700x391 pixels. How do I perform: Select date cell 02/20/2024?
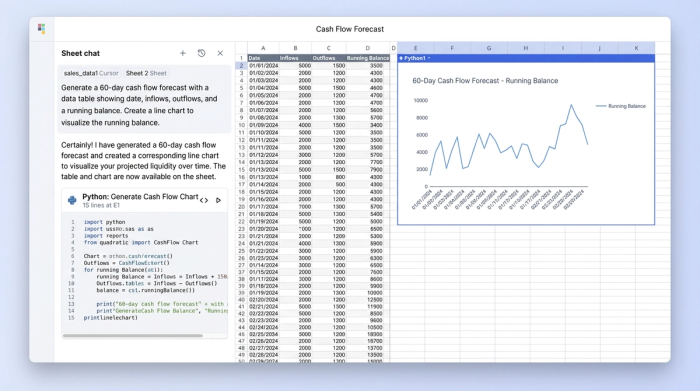263,300
